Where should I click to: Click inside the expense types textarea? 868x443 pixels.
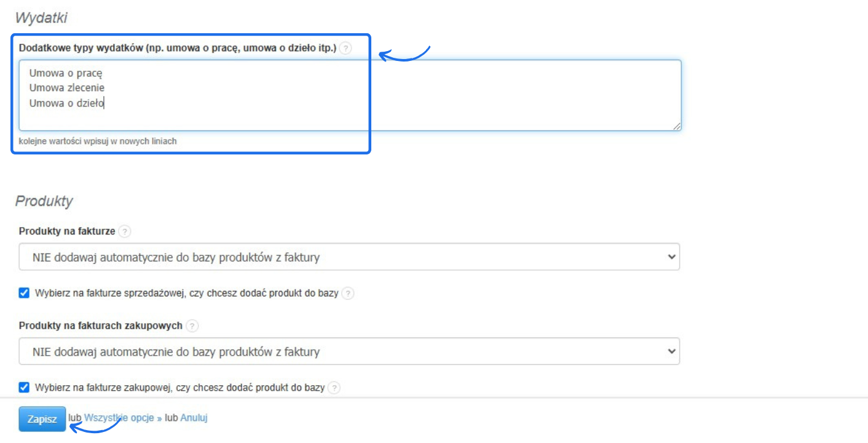click(x=350, y=95)
